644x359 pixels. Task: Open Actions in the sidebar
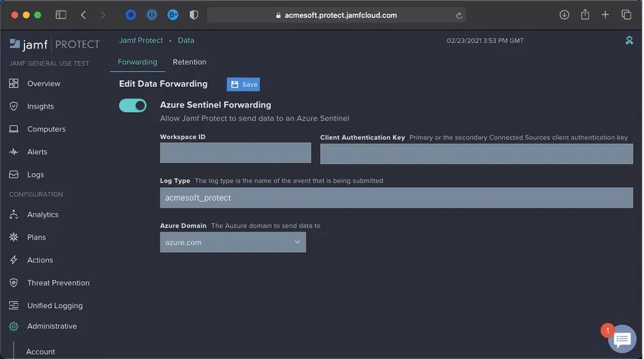click(40, 260)
